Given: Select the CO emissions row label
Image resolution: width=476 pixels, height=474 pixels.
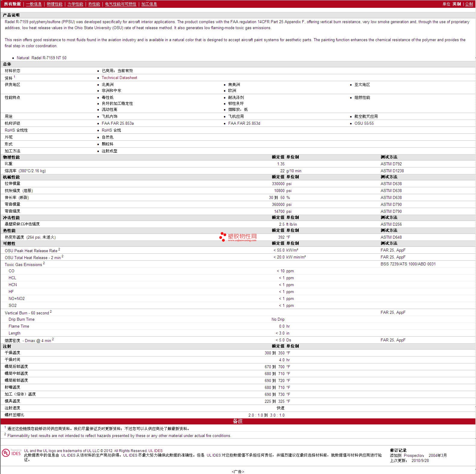Looking at the screenshot, I should tap(11, 271).
